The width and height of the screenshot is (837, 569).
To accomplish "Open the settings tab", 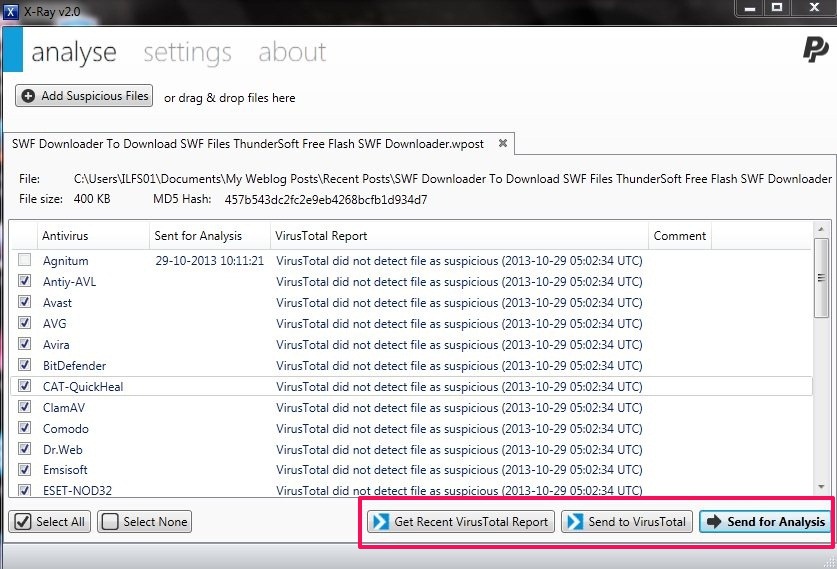I will (x=187, y=52).
